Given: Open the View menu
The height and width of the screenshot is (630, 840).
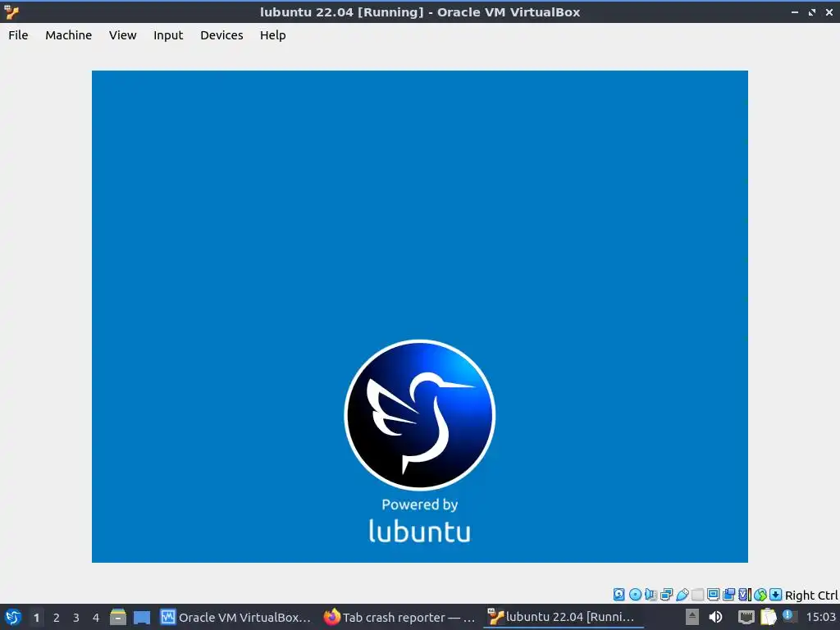Looking at the screenshot, I should pos(123,35).
